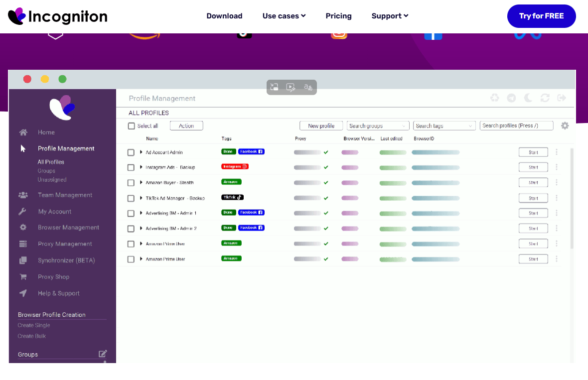
Task: Go to Proxy Management in sidebar
Action: [65, 244]
